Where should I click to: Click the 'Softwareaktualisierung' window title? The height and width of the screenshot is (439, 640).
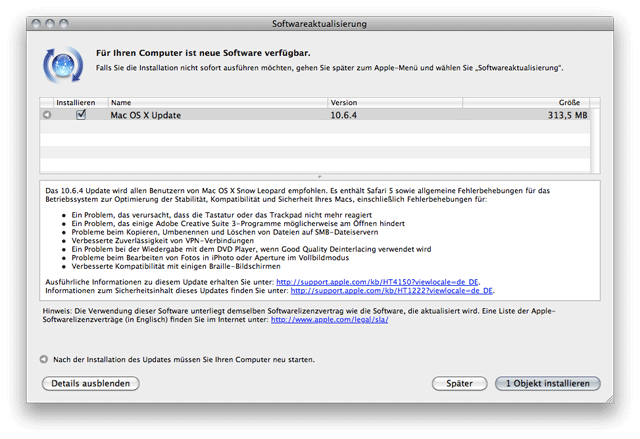point(320,24)
